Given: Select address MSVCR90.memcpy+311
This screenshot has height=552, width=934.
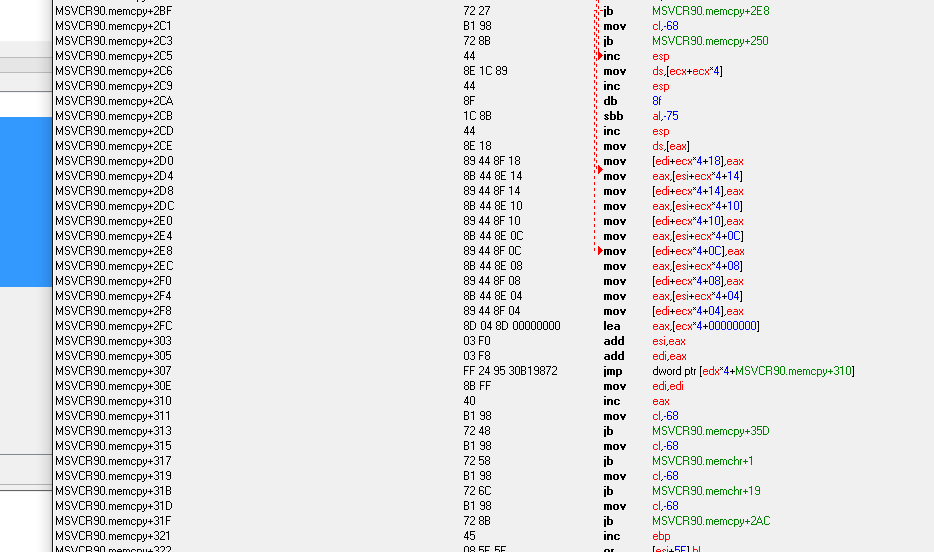Looking at the screenshot, I should coord(113,416).
